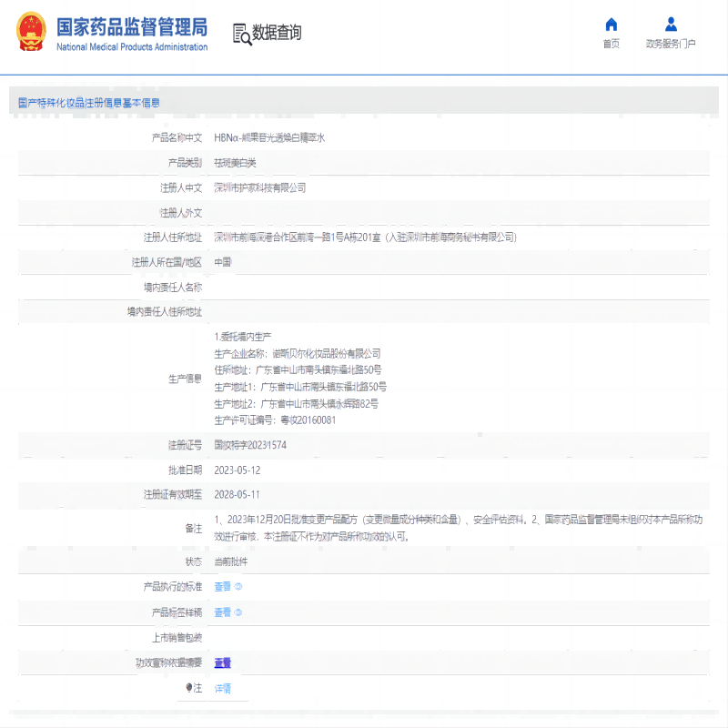Open 查看 link for 功效宣称依据摘要
This screenshot has height=728, width=728.
(222, 662)
